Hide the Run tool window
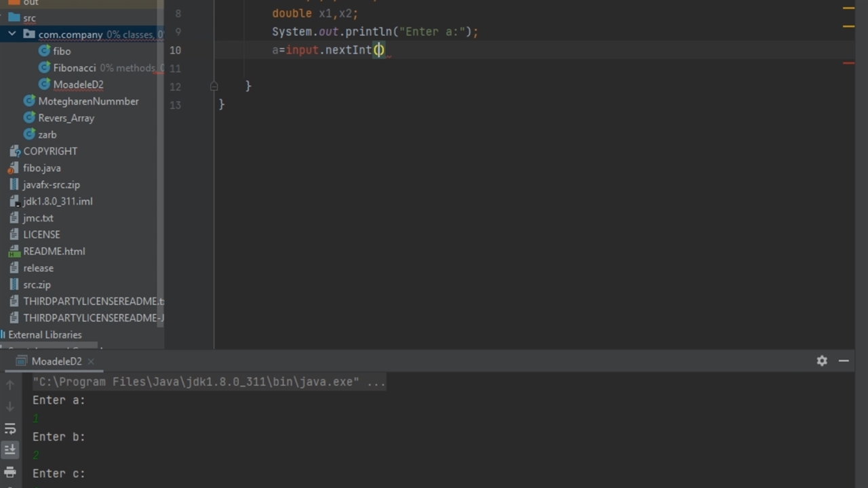Viewport: 868px width, 488px height. [844, 361]
